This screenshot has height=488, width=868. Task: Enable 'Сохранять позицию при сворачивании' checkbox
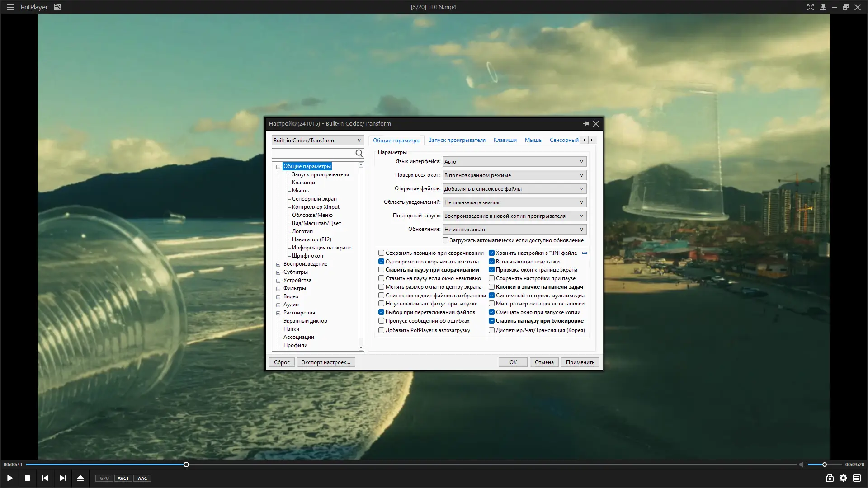coord(381,253)
